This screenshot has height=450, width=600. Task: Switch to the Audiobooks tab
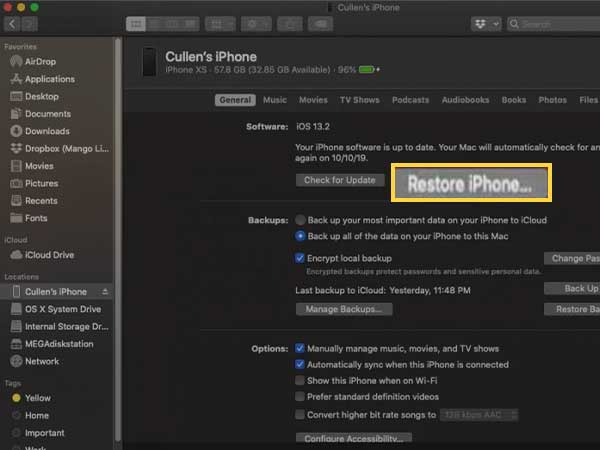[x=465, y=100]
